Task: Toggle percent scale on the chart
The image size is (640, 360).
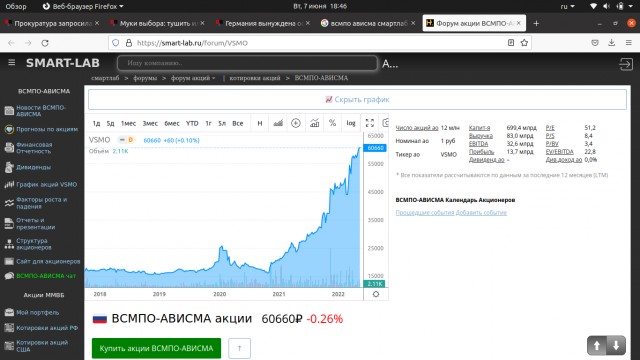Action: [x=332, y=123]
